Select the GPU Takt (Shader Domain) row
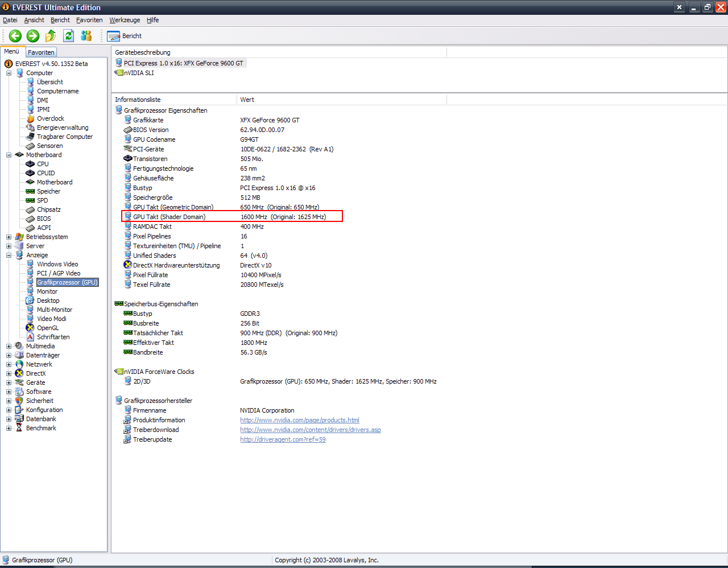The width and height of the screenshot is (728, 568). tap(232, 217)
